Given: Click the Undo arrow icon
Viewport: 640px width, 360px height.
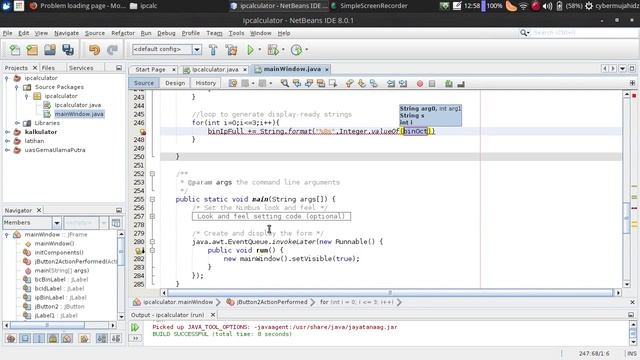Looking at the screenshot, I should click(94, 50).
